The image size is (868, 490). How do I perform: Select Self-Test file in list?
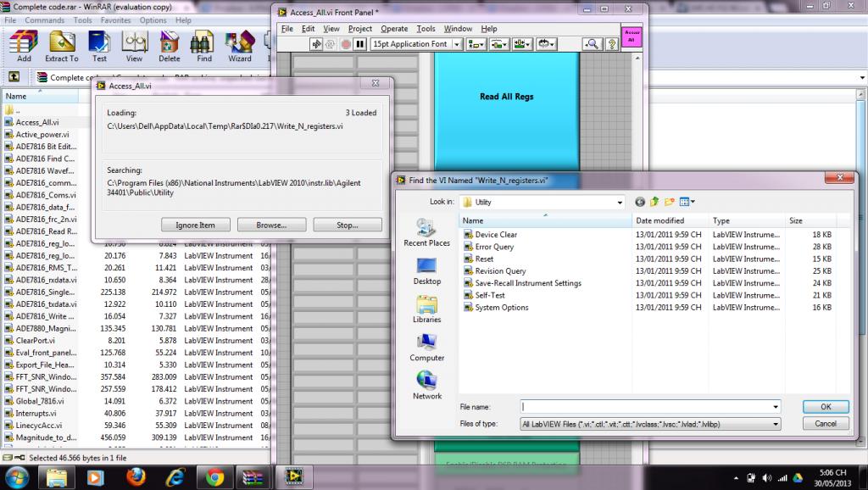[489, 295]
